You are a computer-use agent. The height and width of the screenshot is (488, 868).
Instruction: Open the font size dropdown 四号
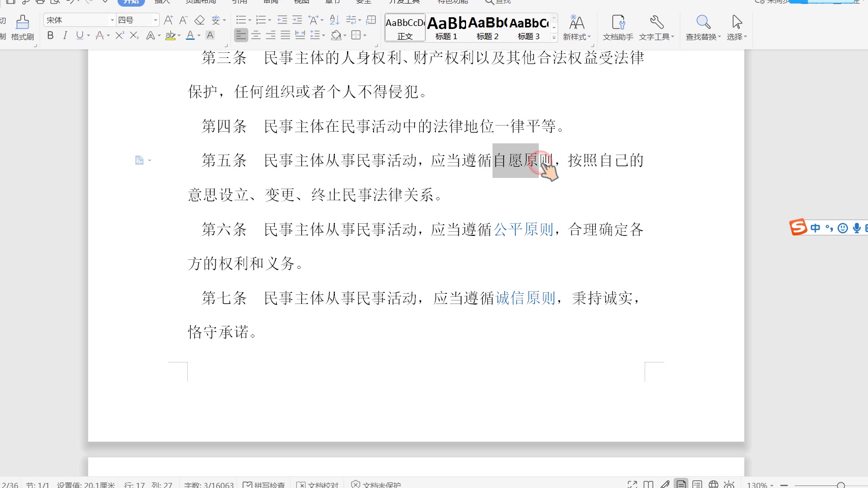(156, 20)
